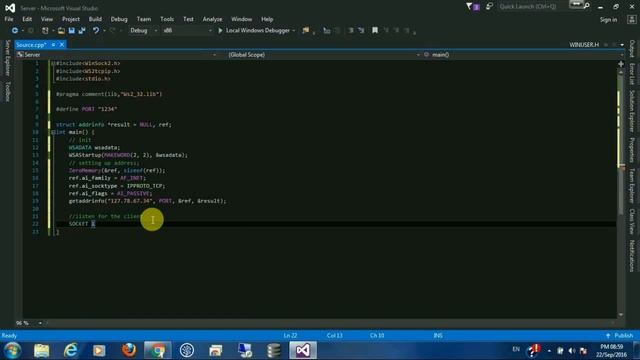Screen dimensions: 640x360
Task: Save the current file using Save icon
Action: [x=71, y=31]
